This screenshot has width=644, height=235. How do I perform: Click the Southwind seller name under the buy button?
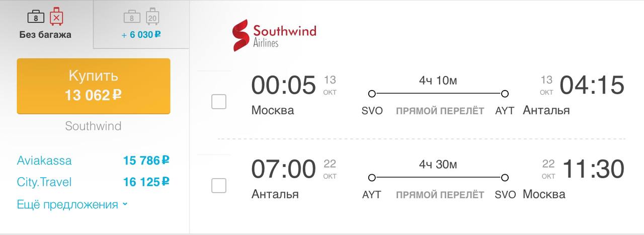(93, 126)
